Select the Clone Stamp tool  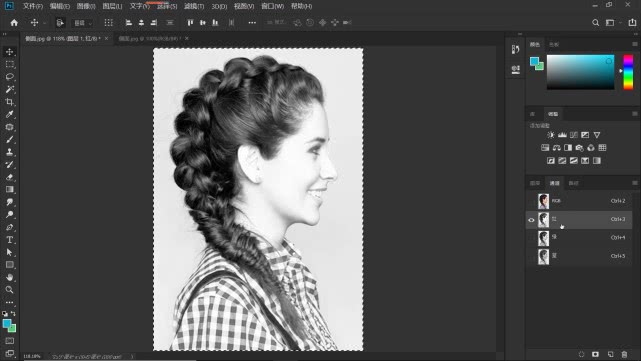click(9, 152)
